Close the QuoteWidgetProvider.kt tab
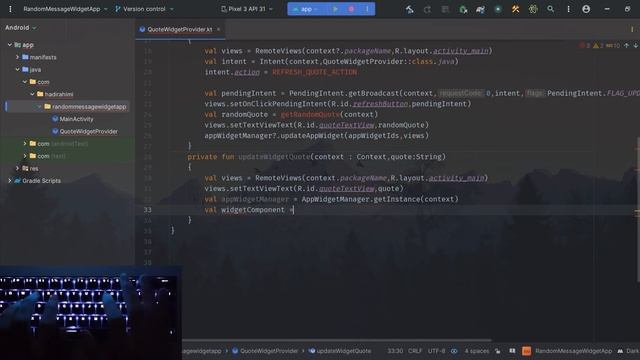Image resolution: width=640 pixels, height=360 pixels. pyautogui.click(x=218, y=29)
